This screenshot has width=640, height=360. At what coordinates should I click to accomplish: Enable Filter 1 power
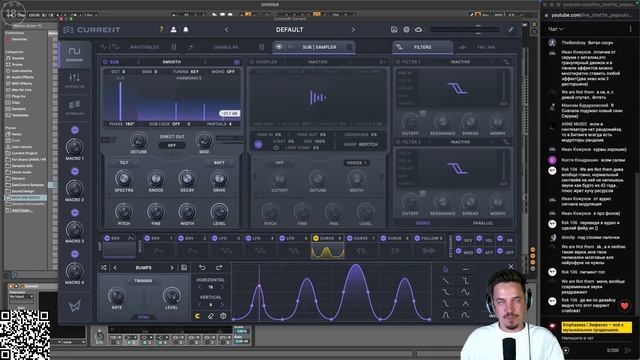pos(398,62)
